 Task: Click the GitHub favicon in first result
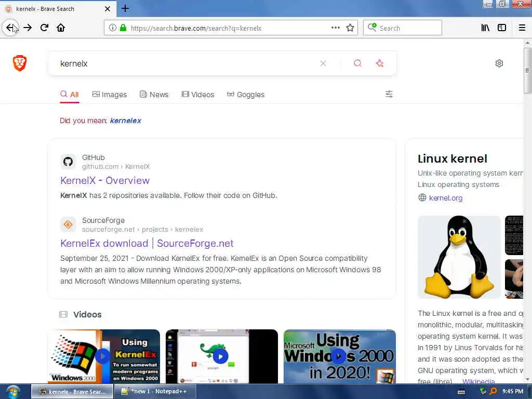[x=68, y=162]
